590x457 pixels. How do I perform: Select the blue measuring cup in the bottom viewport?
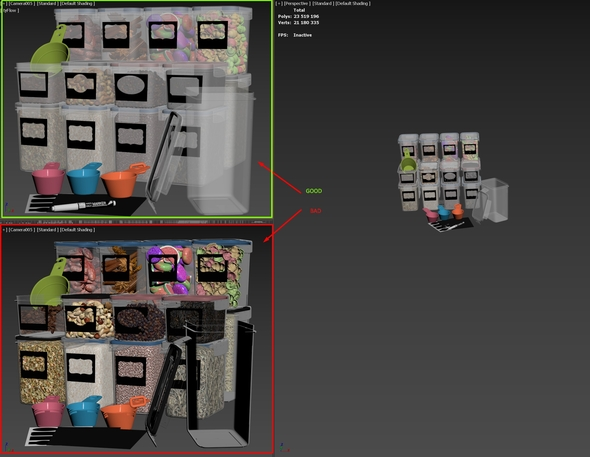point(84,411)
